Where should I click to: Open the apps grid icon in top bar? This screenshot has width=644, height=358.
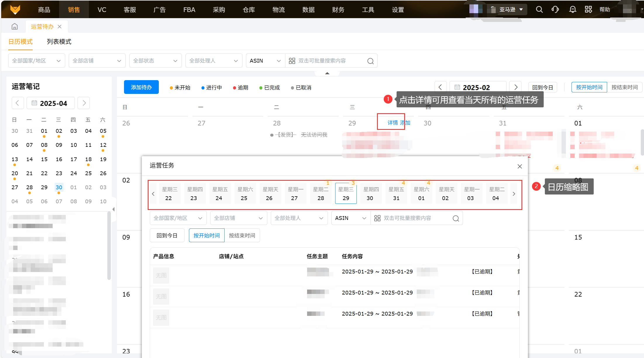[x=588, y=10]
